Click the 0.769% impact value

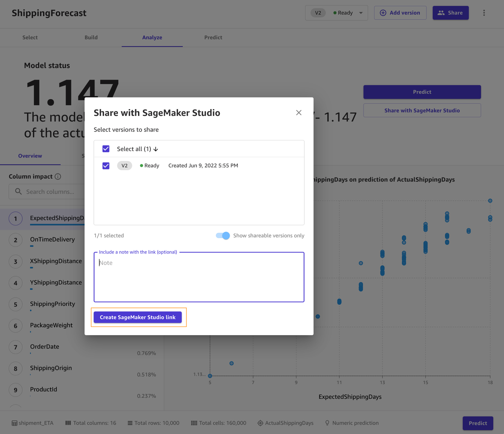(x=146, y=353)
